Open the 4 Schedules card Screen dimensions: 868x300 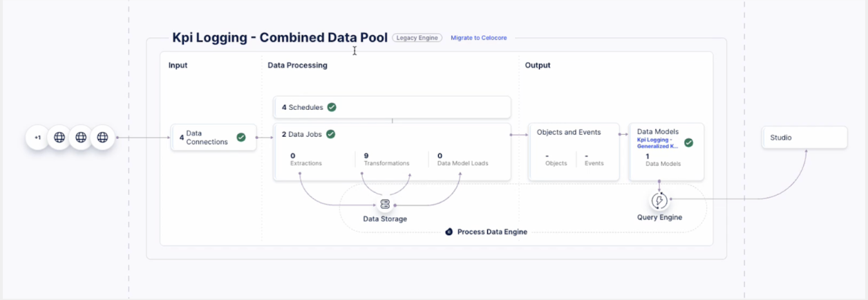coord(392,107)
